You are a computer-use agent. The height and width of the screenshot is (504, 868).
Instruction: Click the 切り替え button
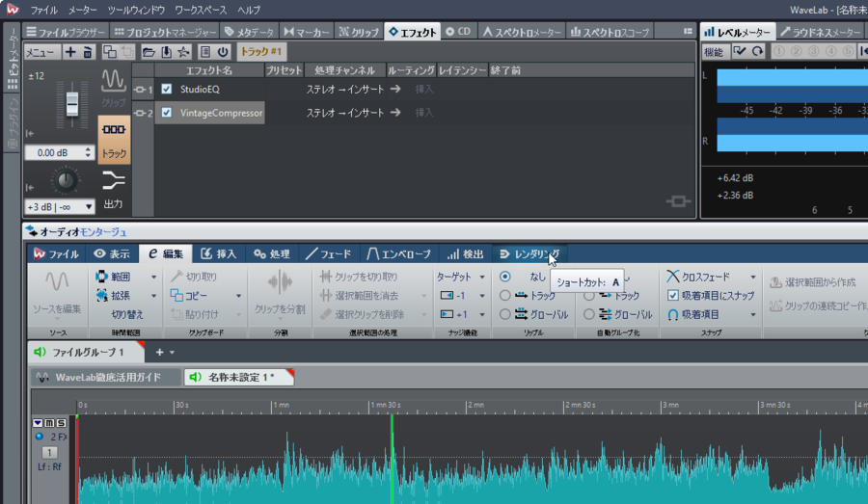(127, 314)
